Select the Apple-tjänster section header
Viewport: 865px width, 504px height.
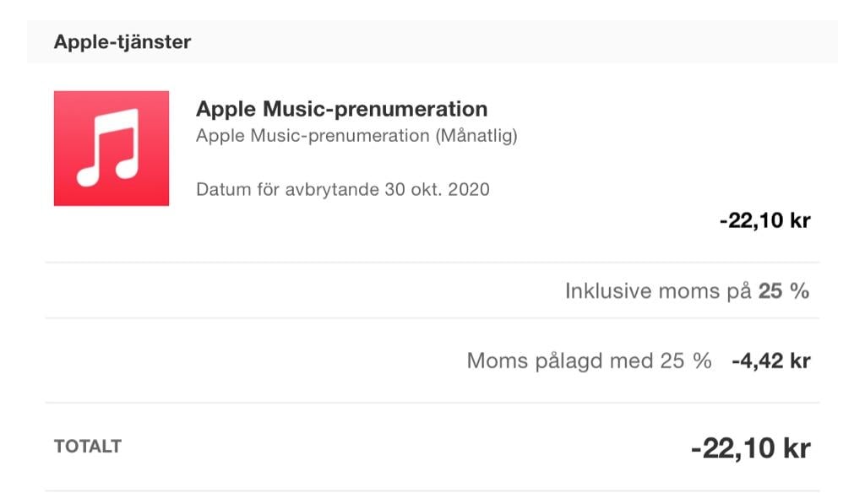click(122, 42)
